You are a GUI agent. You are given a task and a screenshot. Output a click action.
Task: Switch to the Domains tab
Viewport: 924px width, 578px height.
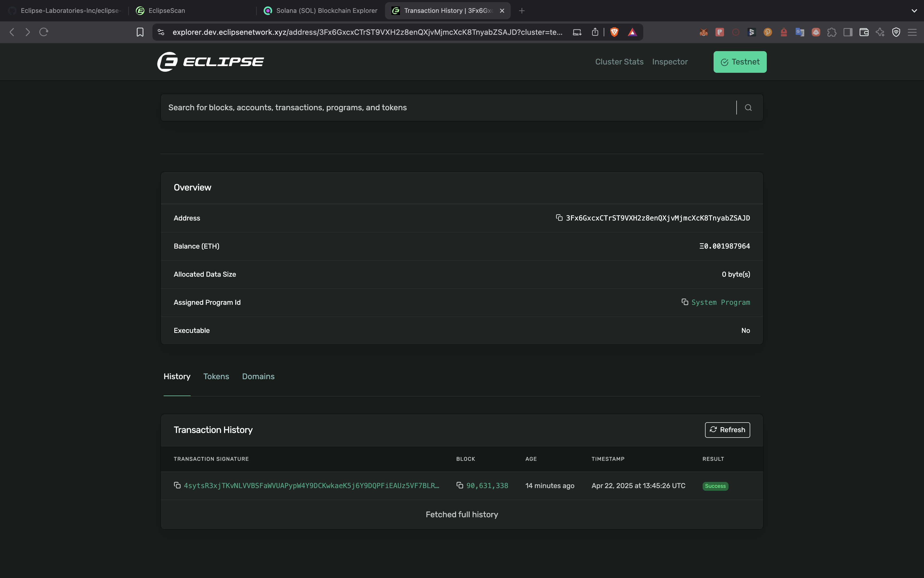click(x=258, y=377)
